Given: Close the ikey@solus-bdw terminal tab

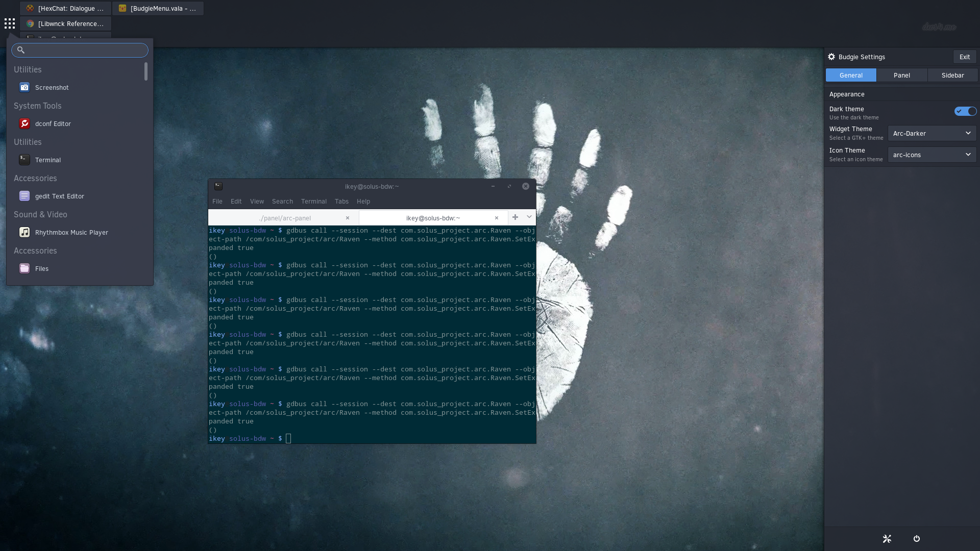Looking at the screenshot, I should 497,218.
